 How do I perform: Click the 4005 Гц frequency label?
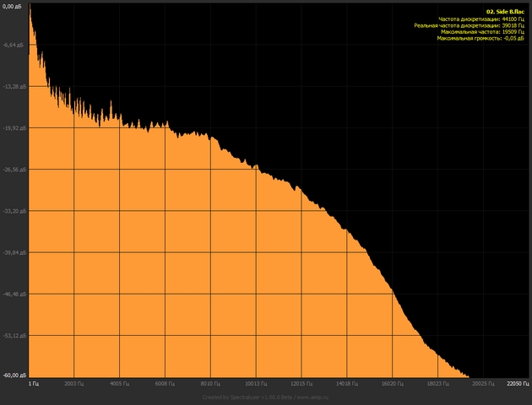(x=120, y=383)
